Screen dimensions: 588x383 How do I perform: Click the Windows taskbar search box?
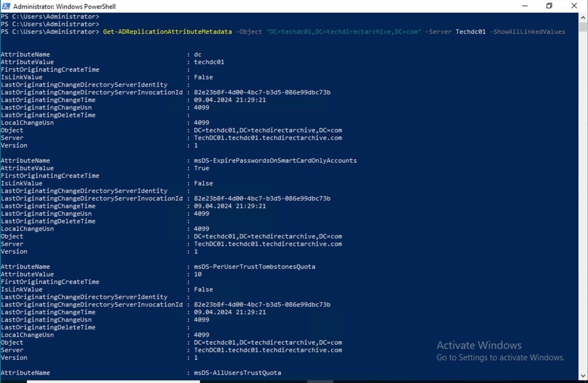pyautogui.click(x=113, y=382)
